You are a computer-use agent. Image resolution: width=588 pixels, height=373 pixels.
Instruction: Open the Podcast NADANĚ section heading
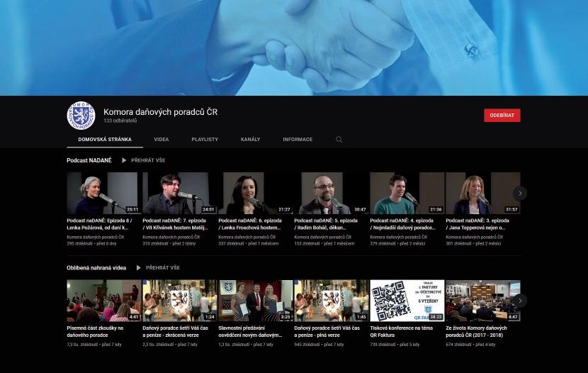pyautogui.click(x=89, y=160)
